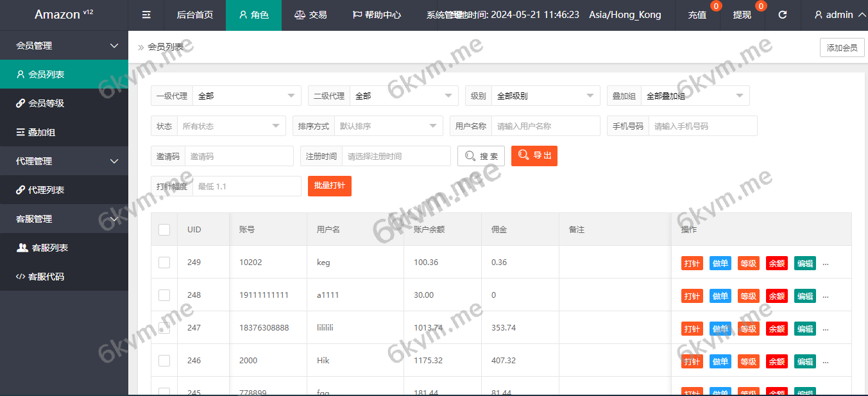Open 代理列表 in the sidebar
This screenshot has width=868, height=396.
[46, 190]
